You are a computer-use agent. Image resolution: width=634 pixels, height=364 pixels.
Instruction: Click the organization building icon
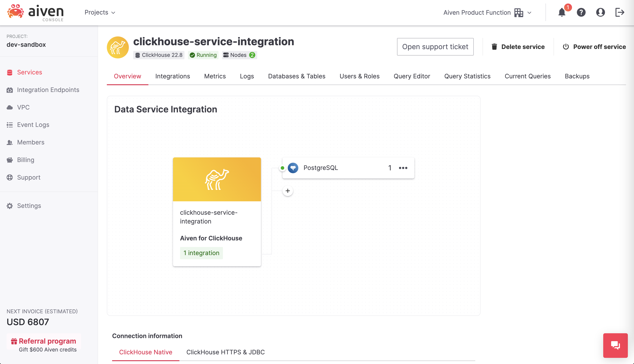pos(519,13)
